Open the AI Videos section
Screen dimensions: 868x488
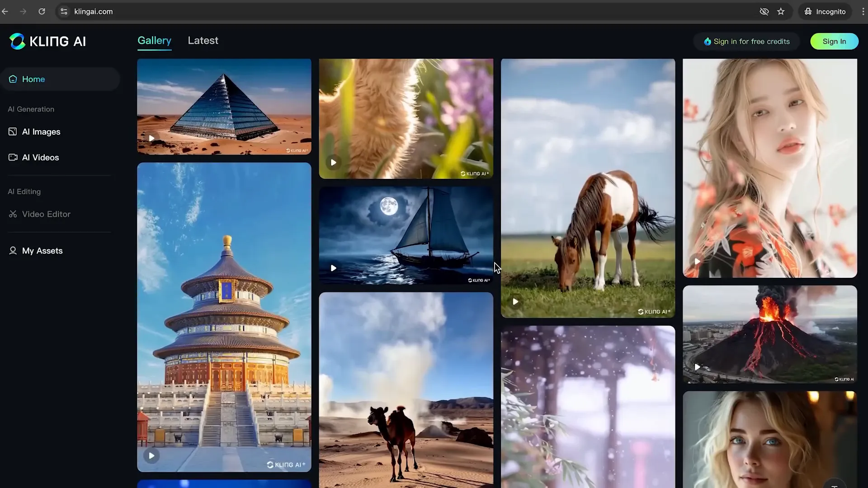point(40,157)
